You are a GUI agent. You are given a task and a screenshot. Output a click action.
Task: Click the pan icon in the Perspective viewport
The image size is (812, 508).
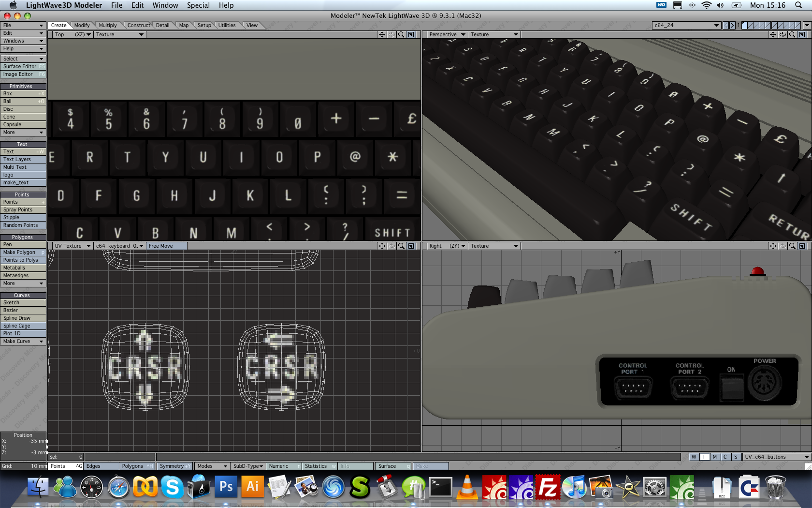pyautogui.click(x=773, y=34)
